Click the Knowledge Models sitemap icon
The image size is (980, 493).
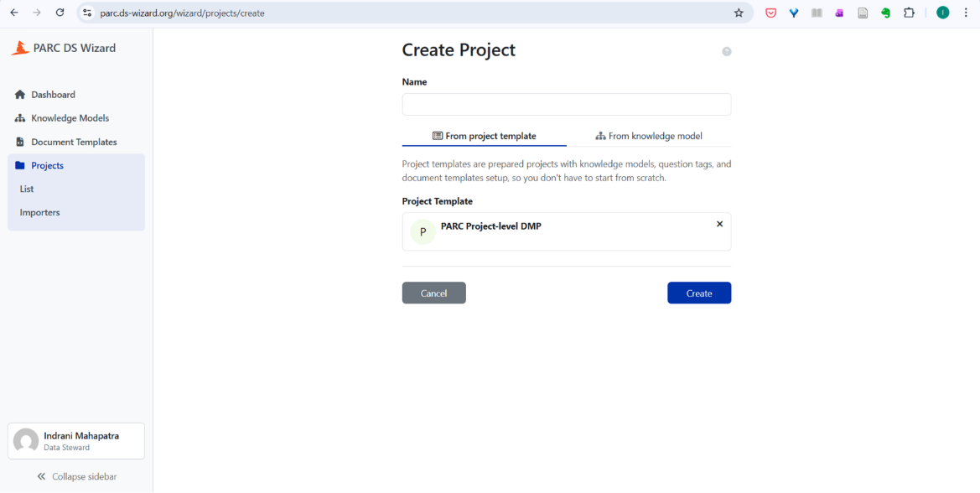coord(20,118)
